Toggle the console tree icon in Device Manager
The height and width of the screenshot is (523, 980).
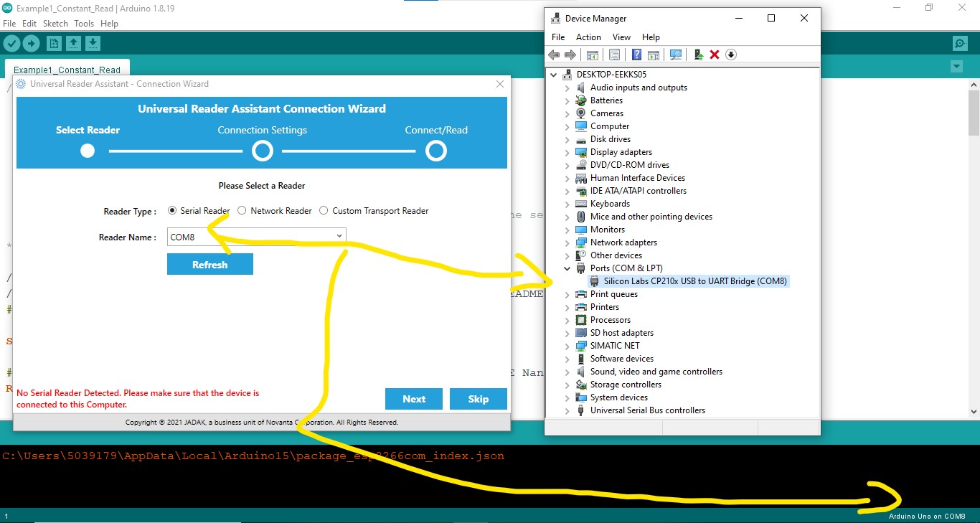click(593, 55)
